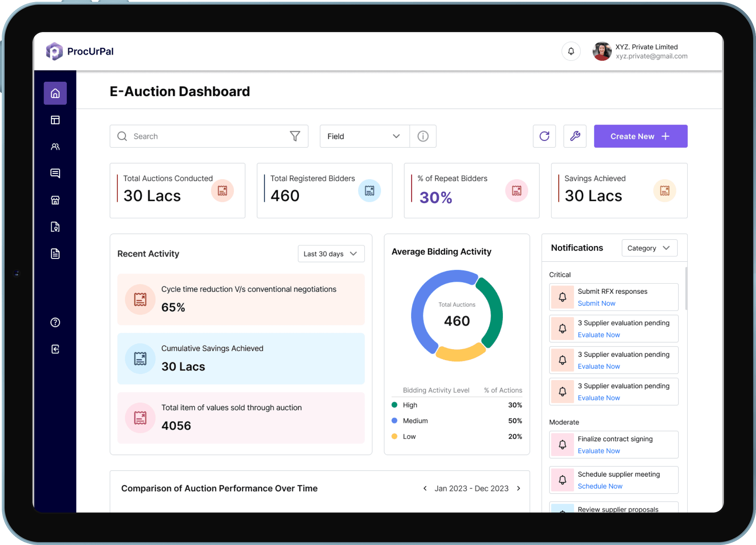Screen dimensions: 756x545
Task: Open the layout panel sidebar icon
Action: pyautogui.click(x=55, y=120)
